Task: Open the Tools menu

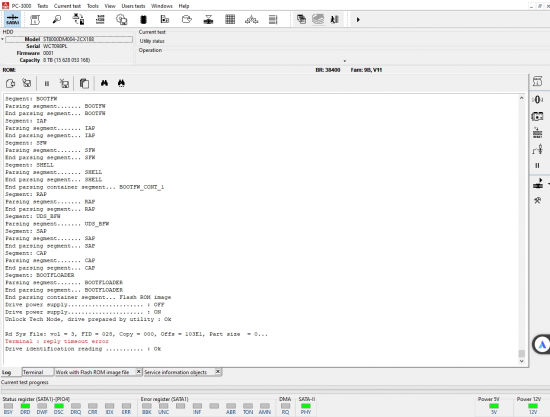Action: [93, 6]
